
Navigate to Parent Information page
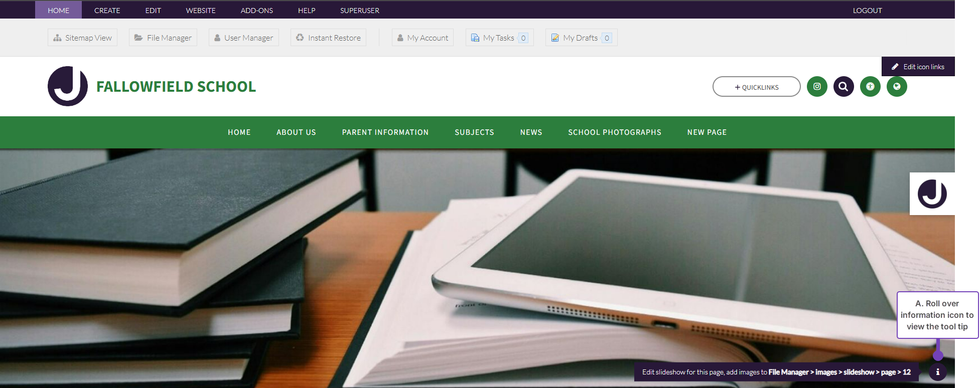[x=385, y=132]
